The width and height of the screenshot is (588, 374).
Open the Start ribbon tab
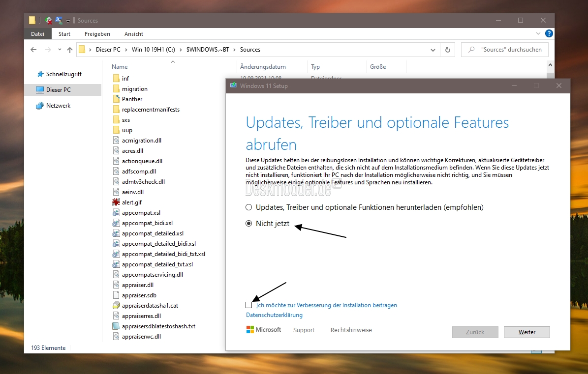tap(64, 34)
